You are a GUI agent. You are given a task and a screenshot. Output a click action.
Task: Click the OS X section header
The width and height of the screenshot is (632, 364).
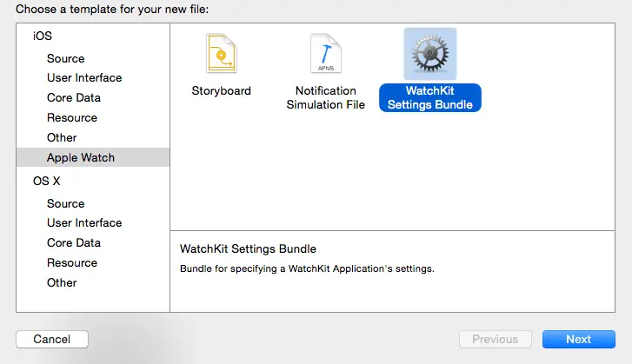(x=46, y=181)
